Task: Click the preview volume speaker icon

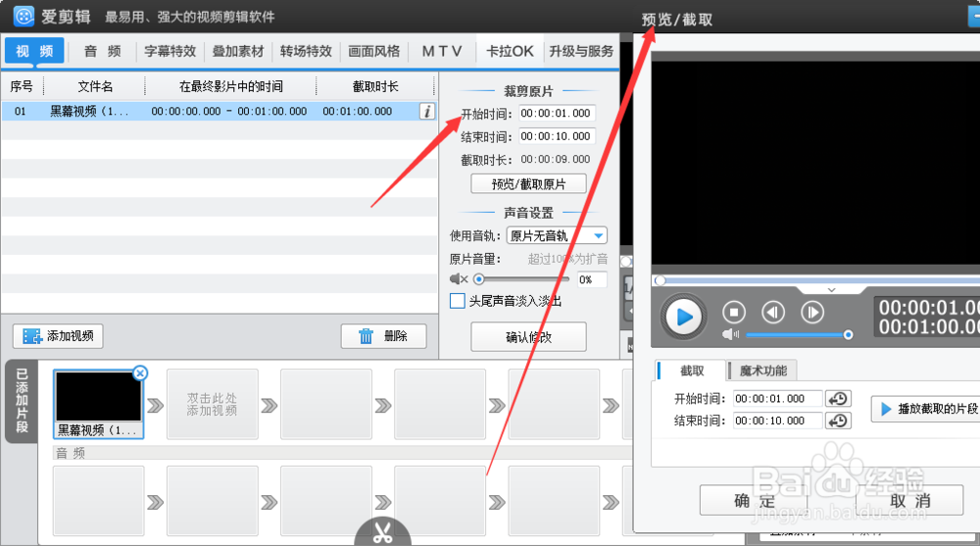Action: (730, 334)
